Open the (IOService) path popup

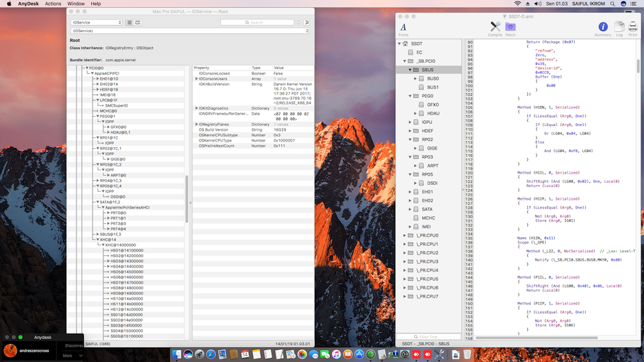coord(190,31)
